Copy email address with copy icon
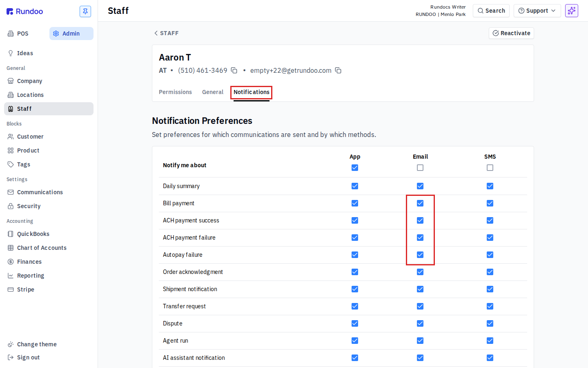 338,70
